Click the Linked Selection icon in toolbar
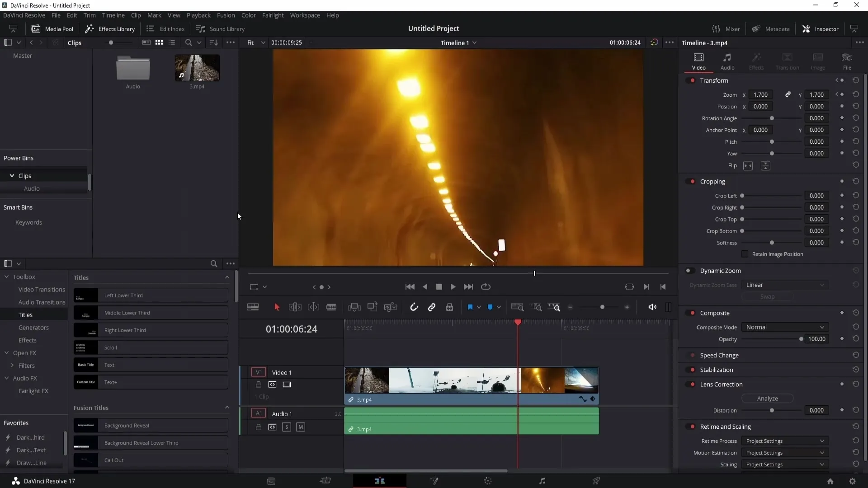868x488 pixels. point(431,307)
